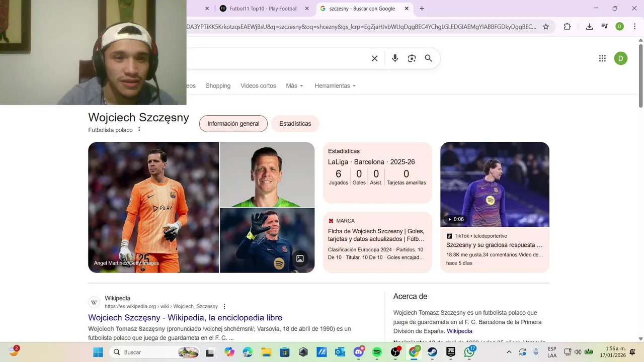Play the 0:06 TikTok video thumbnail
The width and height of the screenshot is (644, 362).
pos(495,185)
